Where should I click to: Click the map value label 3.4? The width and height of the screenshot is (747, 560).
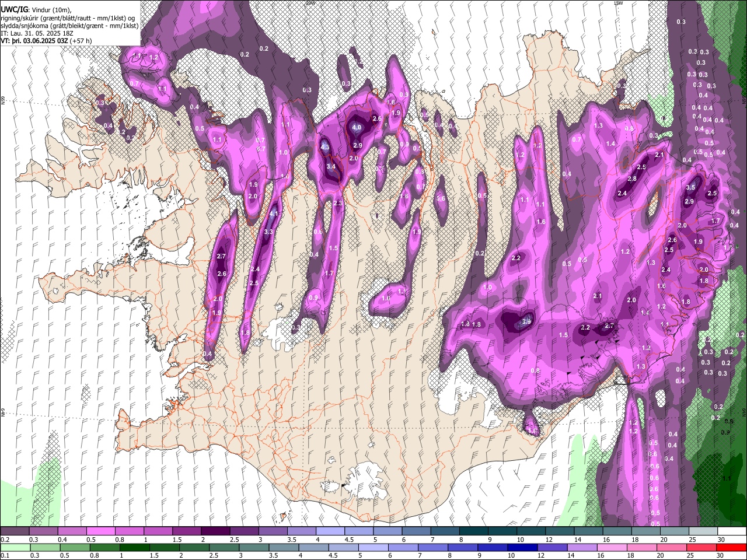coord(331,166)
